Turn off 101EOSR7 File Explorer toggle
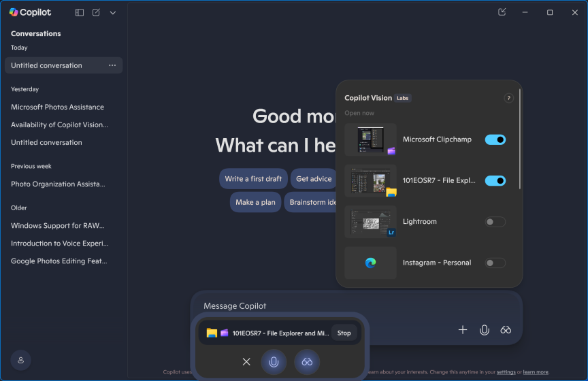Viewport: 588px width, 381px height. click(495, 181)
